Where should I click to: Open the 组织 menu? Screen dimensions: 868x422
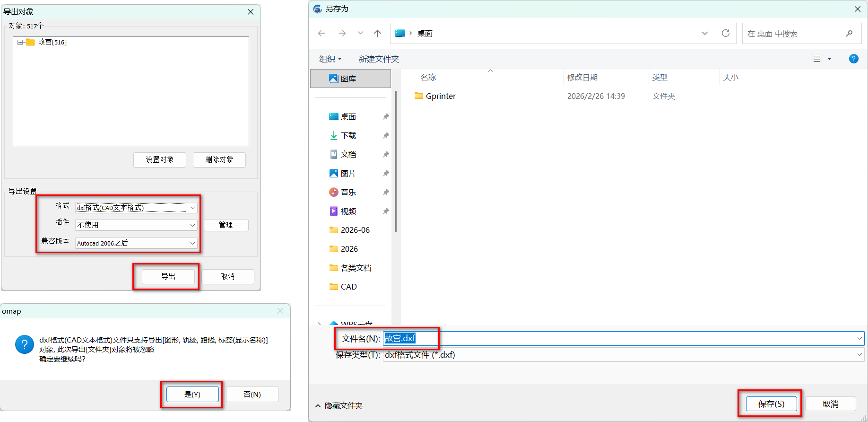pos(330,59)
